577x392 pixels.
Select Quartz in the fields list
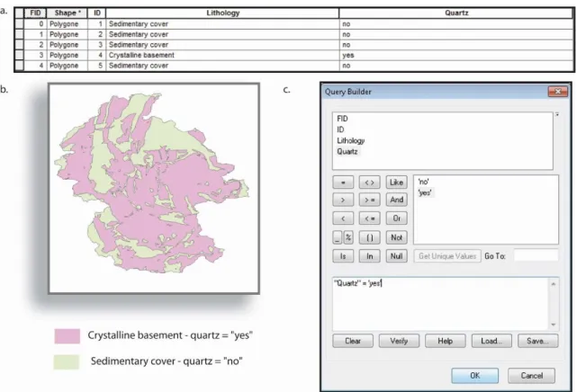(x=347, y=151)
